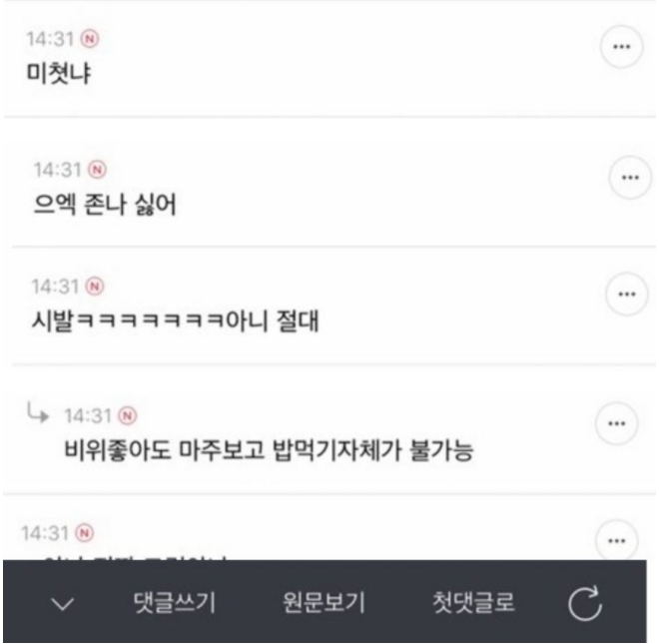659x644 pixels.
Task: Click the red N badge beside 미쳤냐 timestamp
Action: click(x=90, y=39)
